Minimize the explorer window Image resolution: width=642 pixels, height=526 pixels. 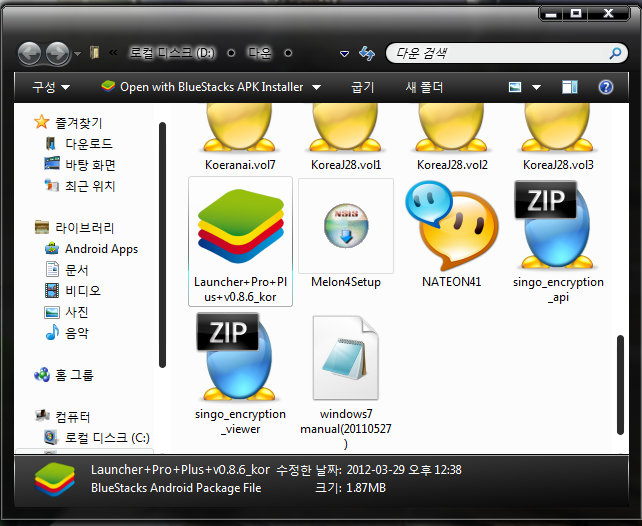(x=551, y=14)
